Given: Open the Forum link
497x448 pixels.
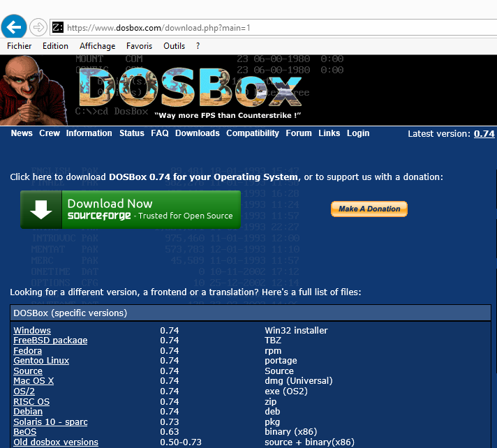Looking at the screenshot, I should pyautogui.click(x=299, y=133).
